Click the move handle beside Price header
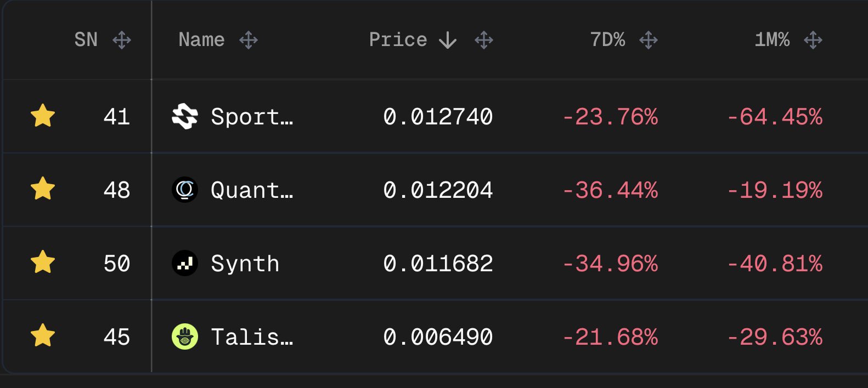 point(484,40)
